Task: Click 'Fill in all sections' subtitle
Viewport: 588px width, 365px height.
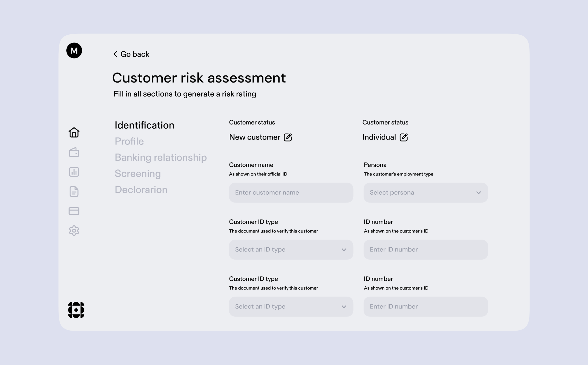Action: point(185,94)
